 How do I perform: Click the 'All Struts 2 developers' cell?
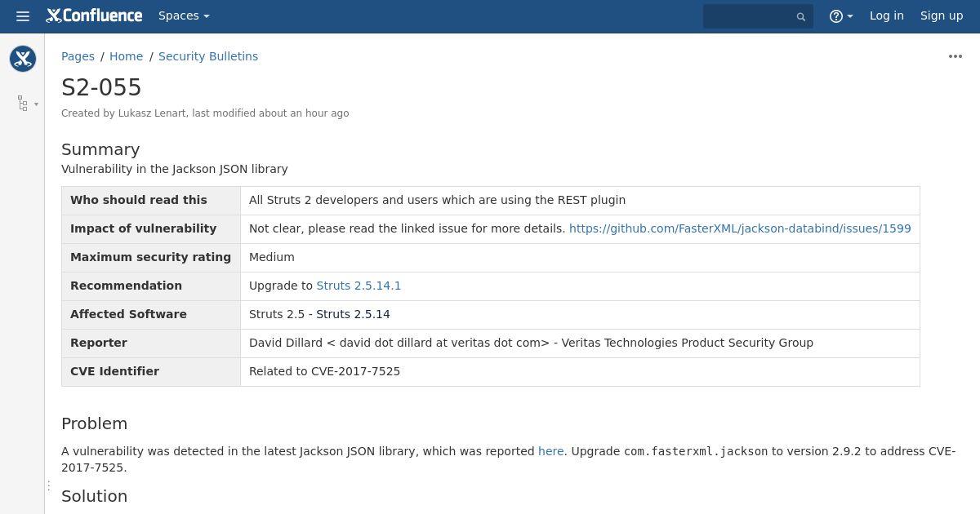pyautogui.click(x=580, y=201)
